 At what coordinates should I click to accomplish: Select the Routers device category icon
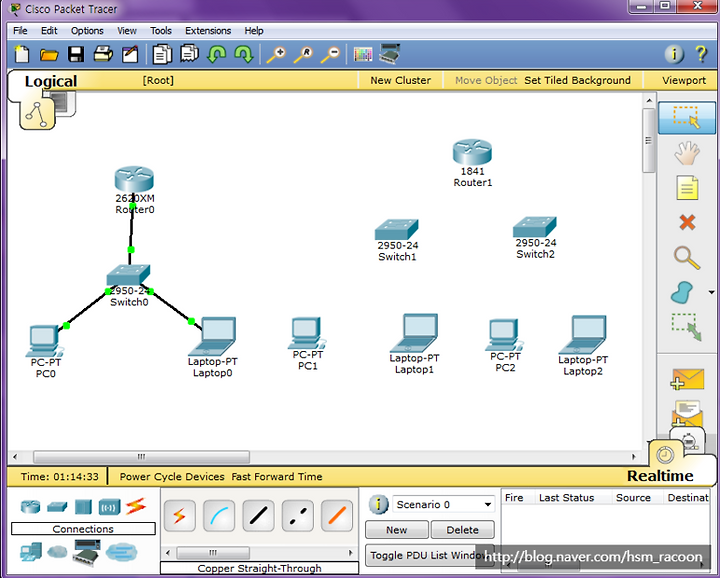pos(30,507)
